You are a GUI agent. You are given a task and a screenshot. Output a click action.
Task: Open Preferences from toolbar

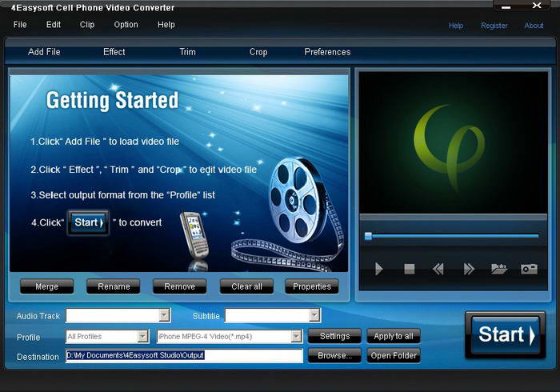click(327, 52)
